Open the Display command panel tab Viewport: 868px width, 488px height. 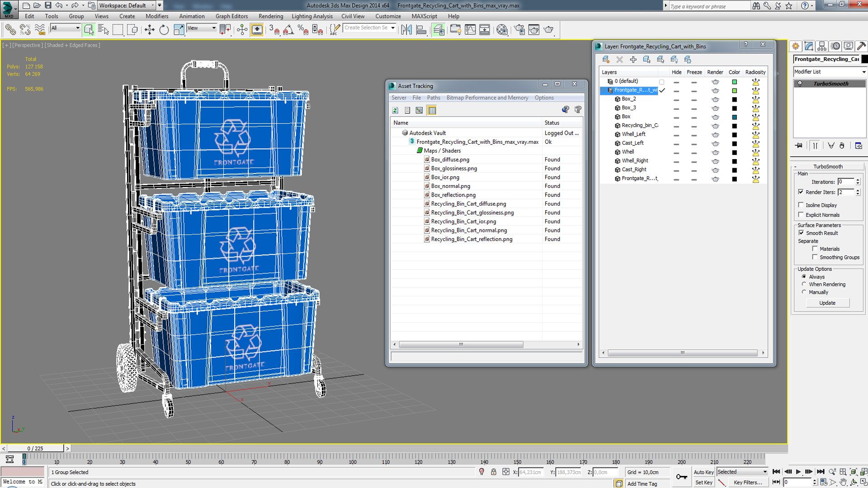point(849,46)
